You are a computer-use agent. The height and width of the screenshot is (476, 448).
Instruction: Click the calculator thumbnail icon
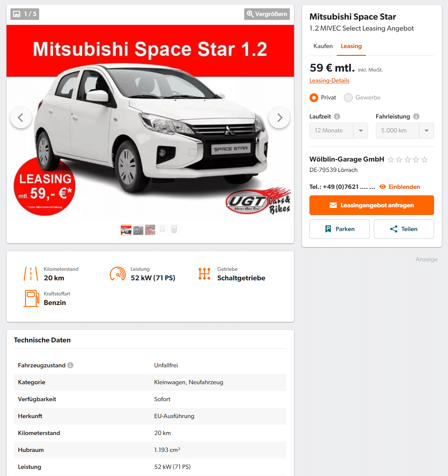point(174,230)
